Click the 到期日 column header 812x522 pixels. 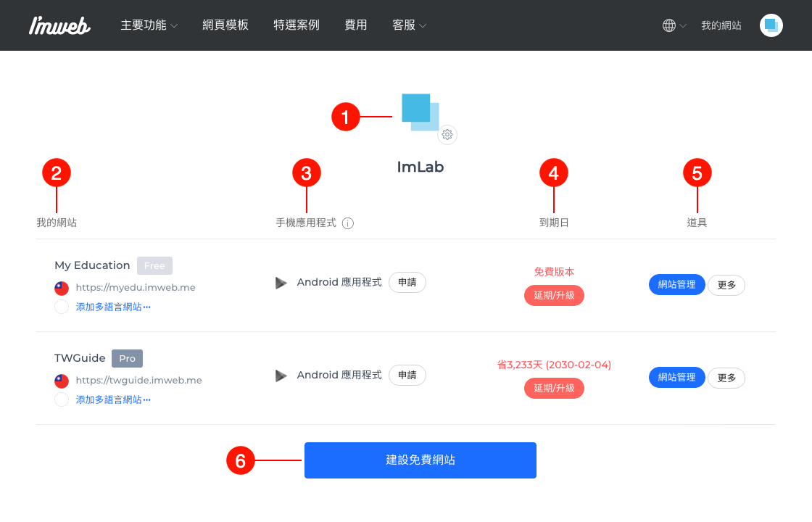[554, 223]
